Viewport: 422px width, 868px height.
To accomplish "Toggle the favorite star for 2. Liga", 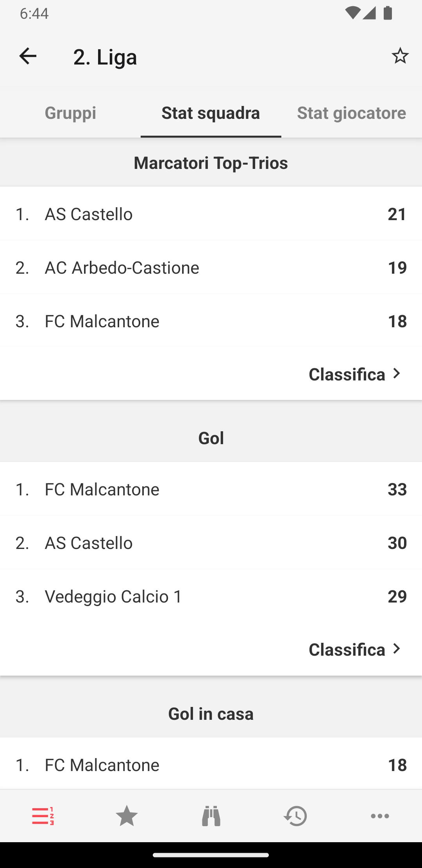I will pyautogui.click(x=400, y=56).
